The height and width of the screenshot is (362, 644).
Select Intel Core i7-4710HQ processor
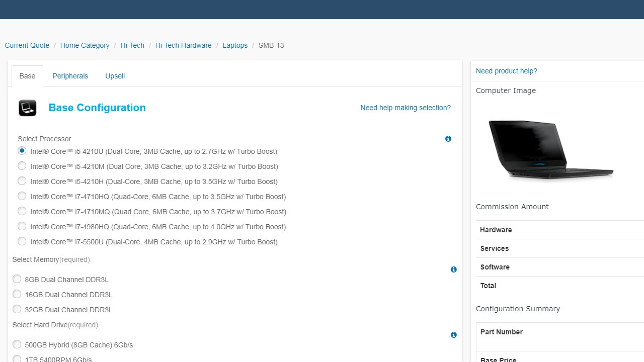pyautogui.click(x=22, y=196)
